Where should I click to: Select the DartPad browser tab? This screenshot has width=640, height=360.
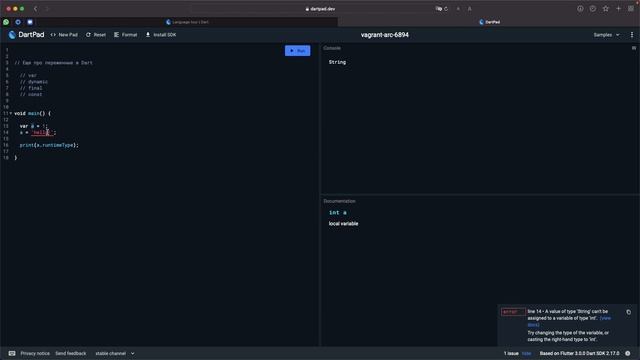pos(489,22)
